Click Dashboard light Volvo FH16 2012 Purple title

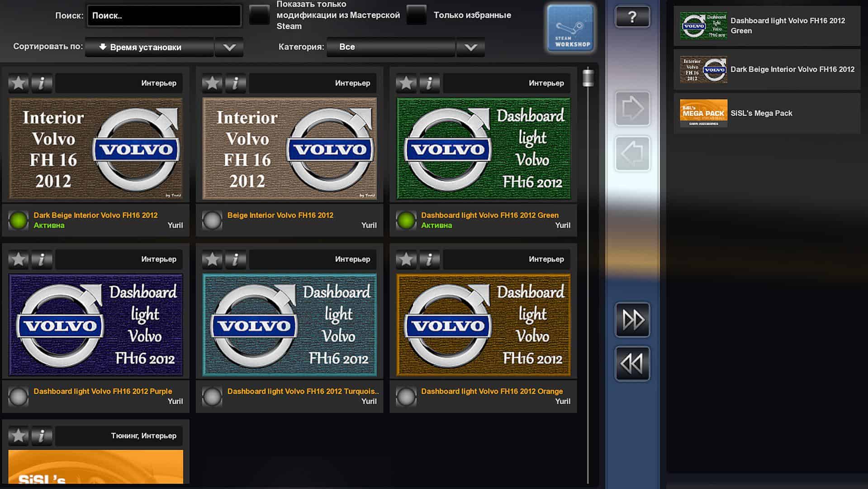[x=103, y=391]
